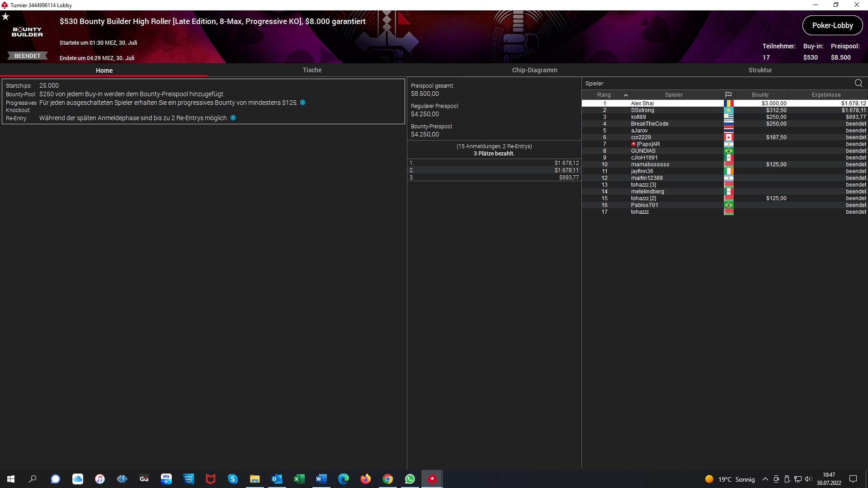Image resolution: width=868 pixels, height=488 pixels.
Task: Open Excel from the taskbar
Action: (x=299, y=479)
